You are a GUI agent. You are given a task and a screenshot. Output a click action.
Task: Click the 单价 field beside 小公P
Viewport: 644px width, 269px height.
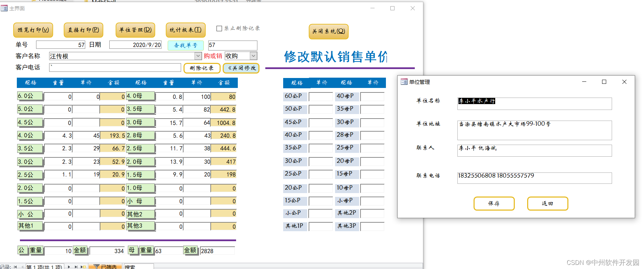pyautogui.click(x=321, y=213)
